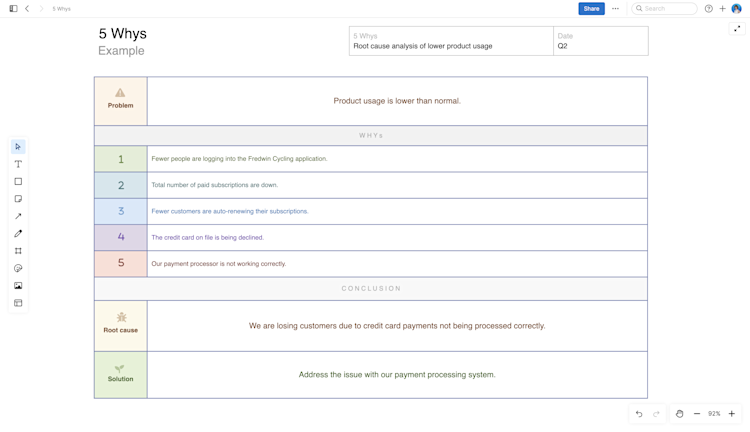Click the undo button
750x432 pixels.
pos(639,414)
